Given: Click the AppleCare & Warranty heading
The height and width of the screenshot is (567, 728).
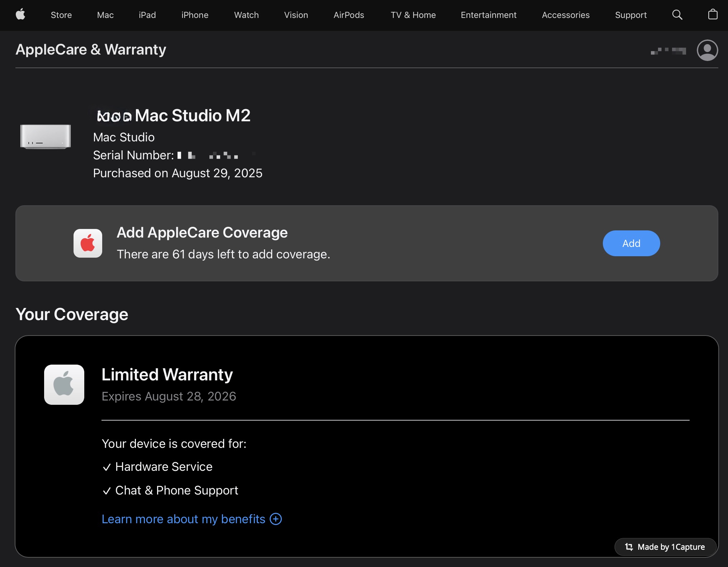Looking at the screenshot, I should coord(91,50).
